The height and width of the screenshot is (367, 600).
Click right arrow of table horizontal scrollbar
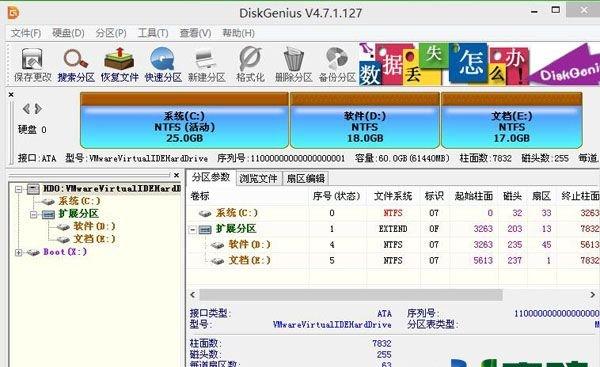coord(592,295)
